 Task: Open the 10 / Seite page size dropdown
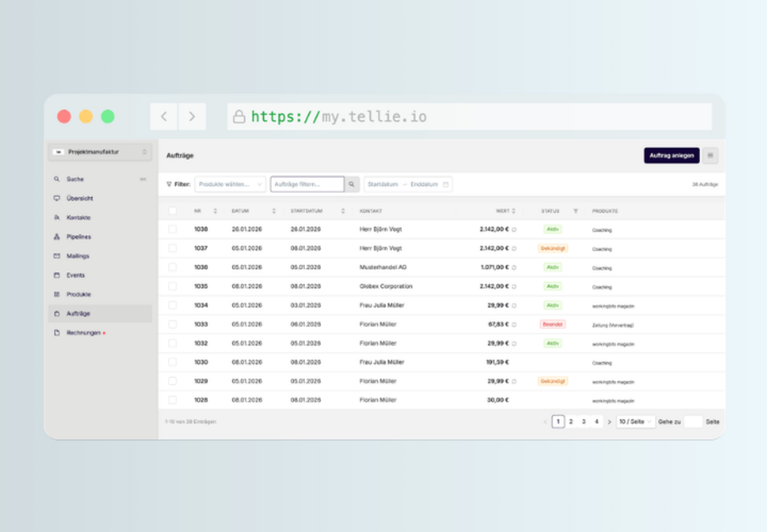635,422
